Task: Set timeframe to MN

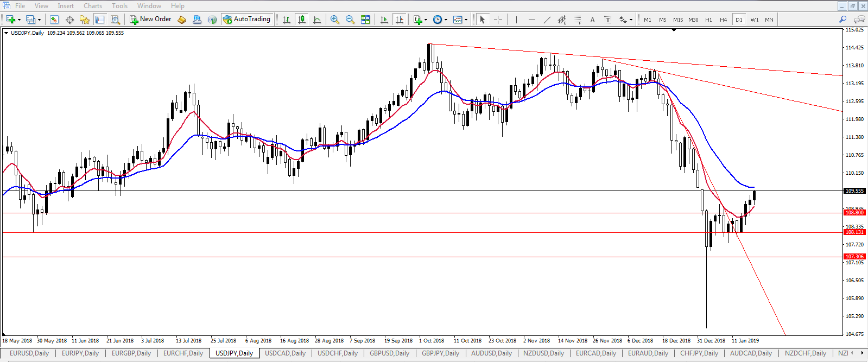Action: 769,20
